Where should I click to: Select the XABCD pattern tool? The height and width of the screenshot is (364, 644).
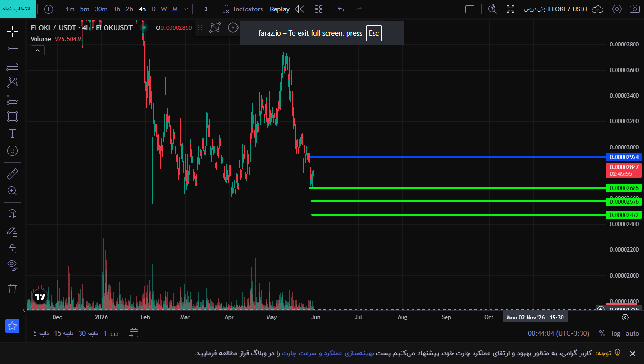pos(12,82)
